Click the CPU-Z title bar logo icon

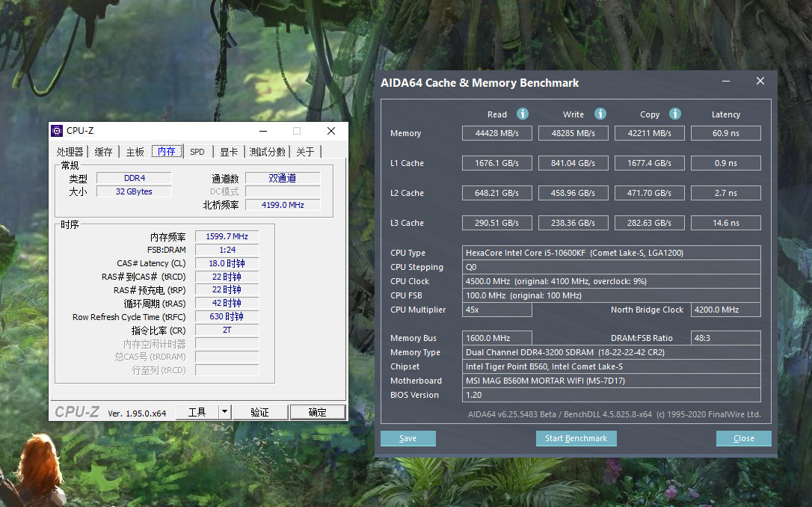tap(57, 131)
